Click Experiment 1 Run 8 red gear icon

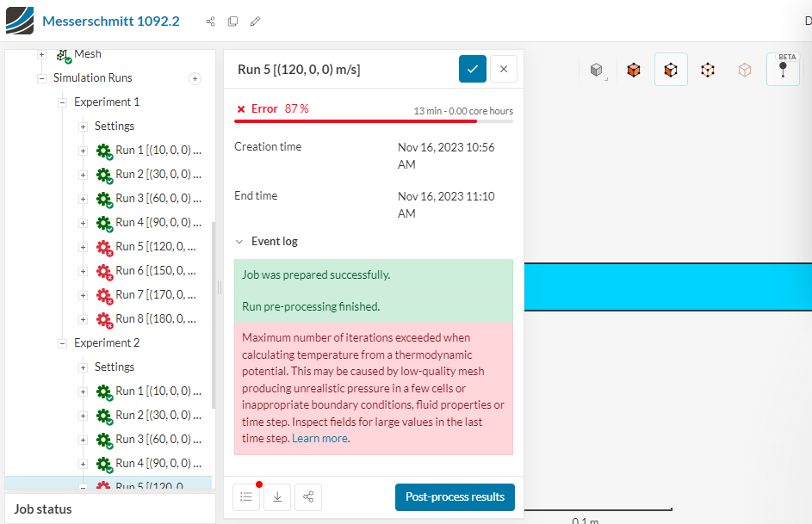point(104,320)
